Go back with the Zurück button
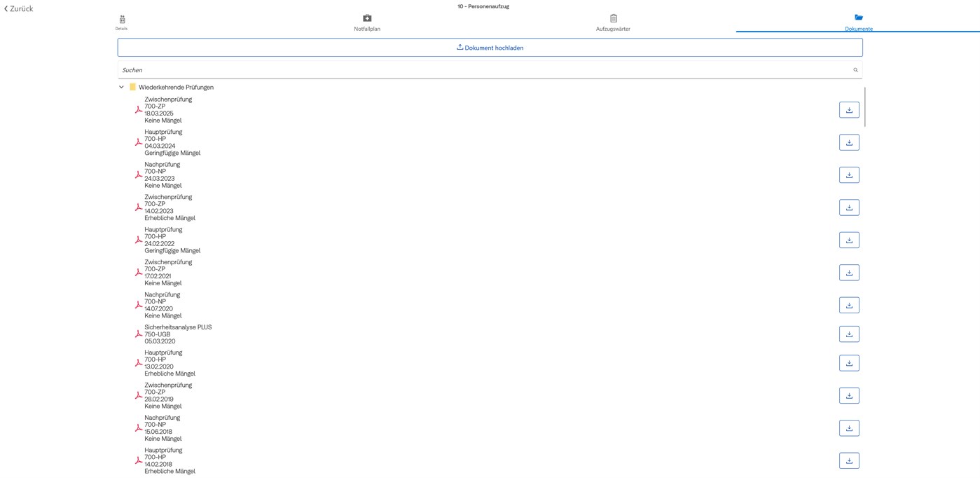The image size is (980, 478). pyautogui.click(x=19, y=8)
